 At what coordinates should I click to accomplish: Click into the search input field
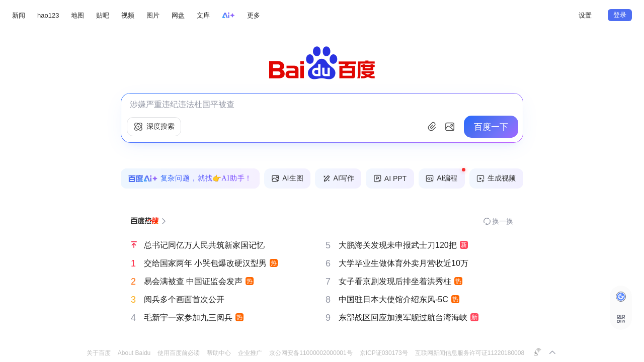(322, 105)
